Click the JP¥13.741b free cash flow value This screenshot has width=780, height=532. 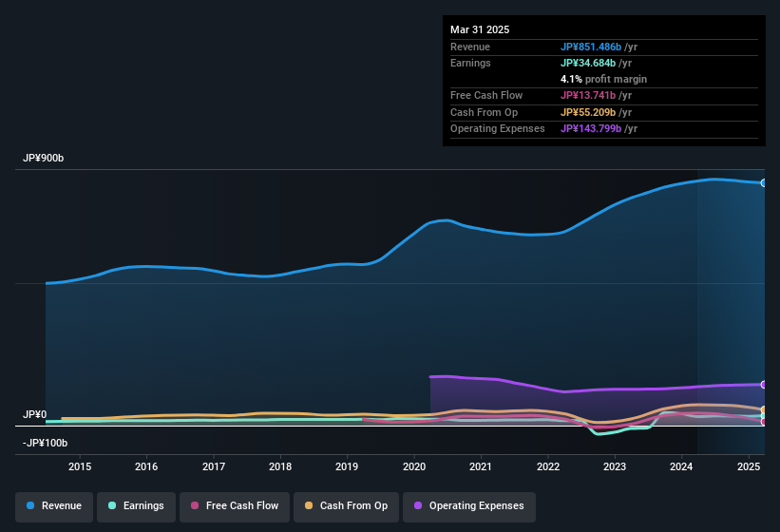(588, 95)
